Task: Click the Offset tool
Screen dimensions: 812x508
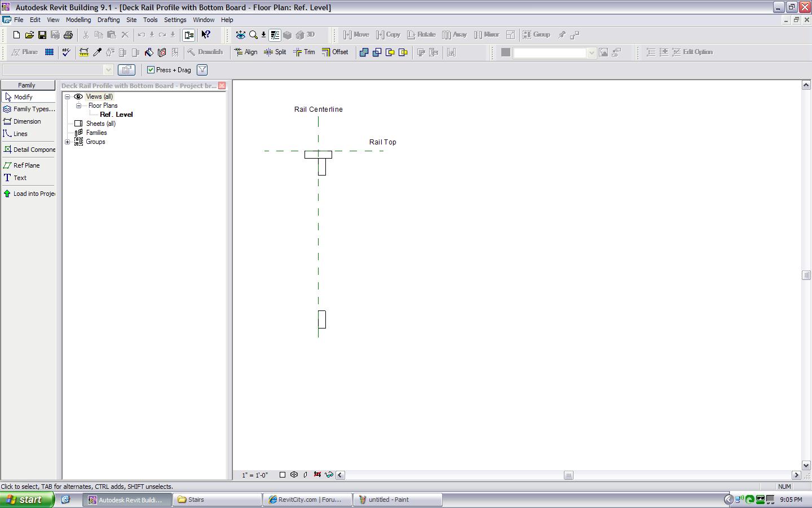Action: click(335, 52)
